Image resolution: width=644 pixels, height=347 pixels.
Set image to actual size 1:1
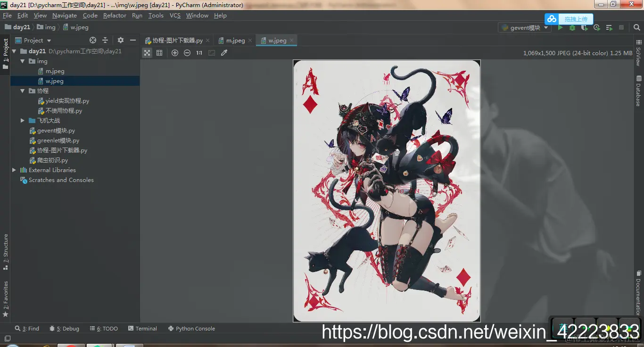coord(199,53)
